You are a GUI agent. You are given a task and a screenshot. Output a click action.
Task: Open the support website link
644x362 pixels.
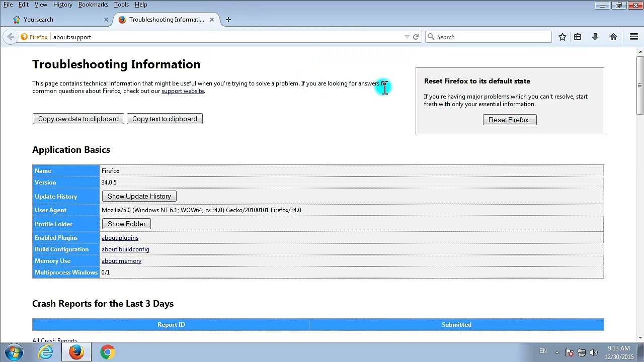click(x=183, y=91)
